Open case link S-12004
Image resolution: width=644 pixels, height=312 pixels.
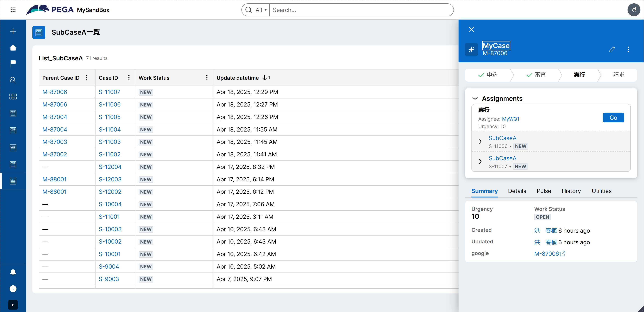tap(110, 167)
